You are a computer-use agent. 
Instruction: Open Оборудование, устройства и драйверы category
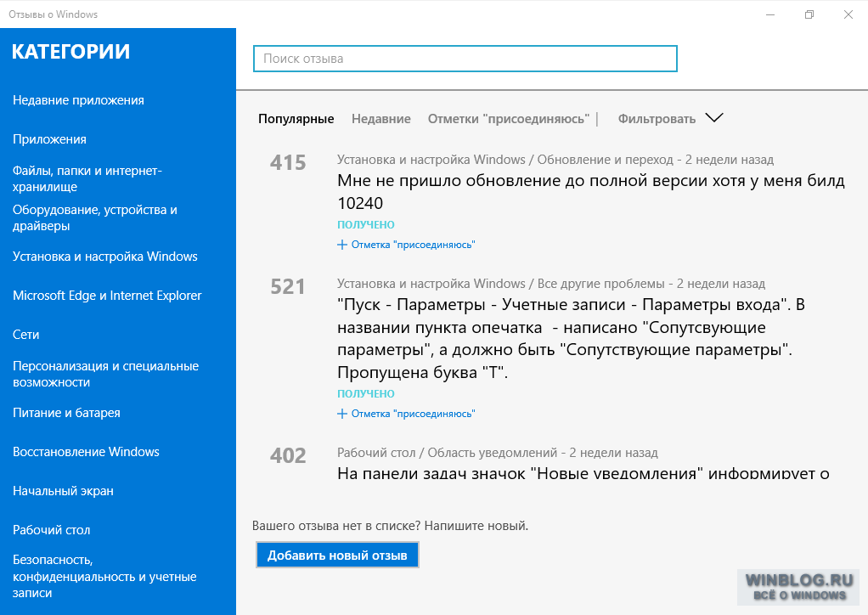(x=95, y=217)
